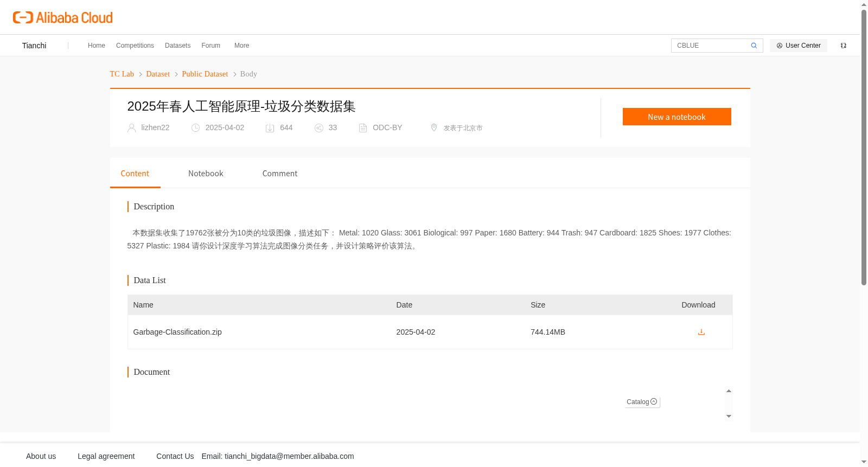Click the New a notebook button

click(x=677, y=117)
